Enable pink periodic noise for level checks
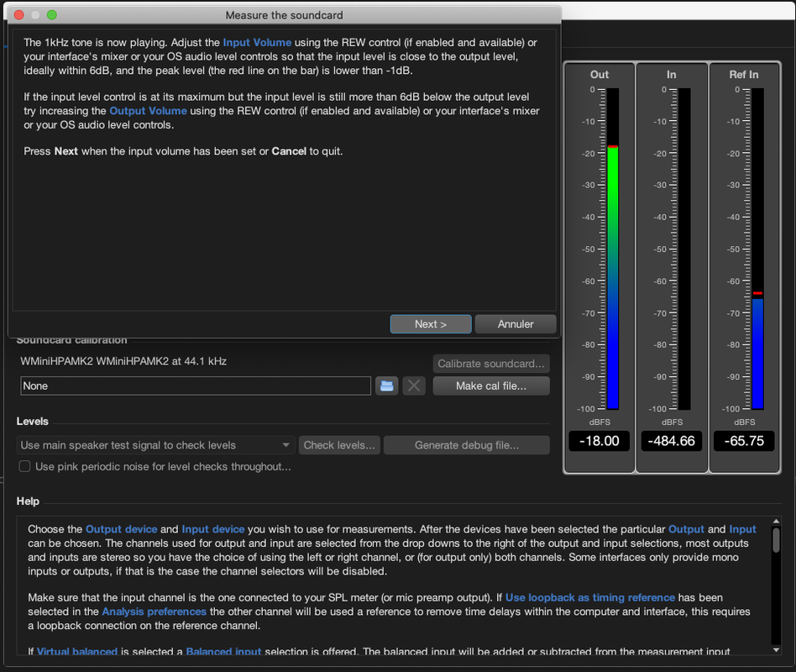 pyautogui.click(x=24, y=466)
